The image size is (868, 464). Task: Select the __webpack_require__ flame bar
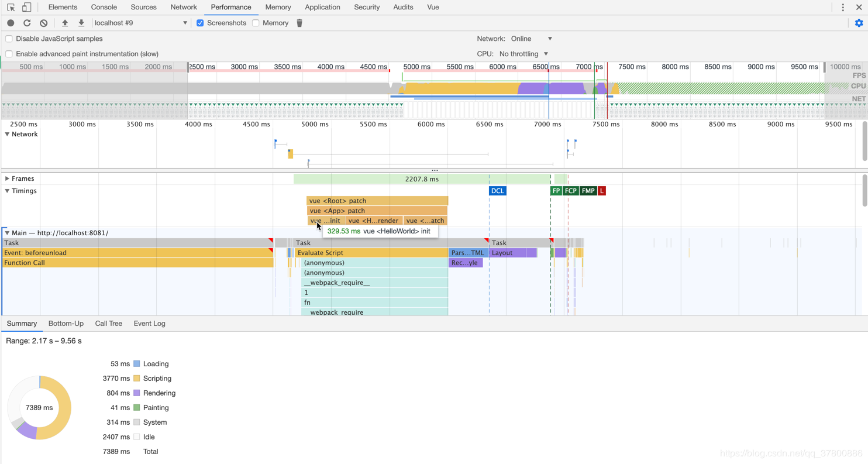(375, 283)
